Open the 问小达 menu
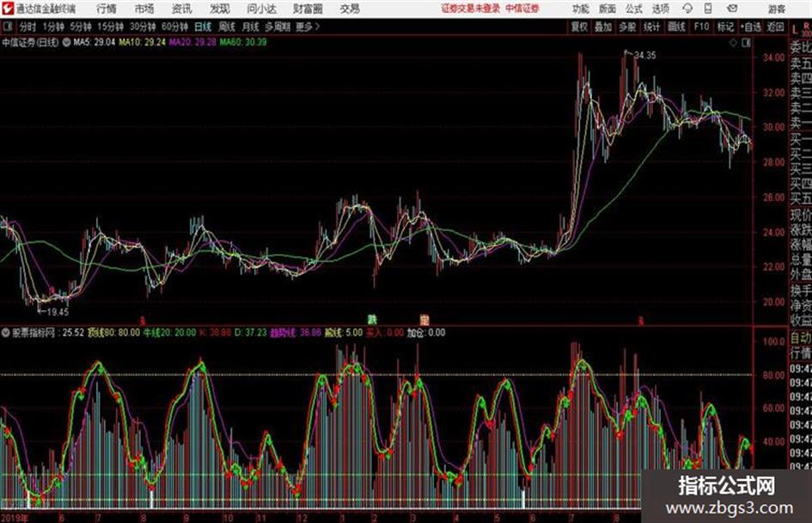Image resolution: width=812 pixels, height=523 pixels. coord(261,9)
